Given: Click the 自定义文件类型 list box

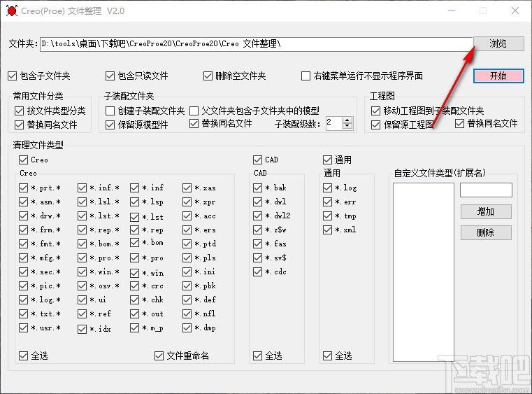Looking at the screenshot, I should tap(424, 272).
